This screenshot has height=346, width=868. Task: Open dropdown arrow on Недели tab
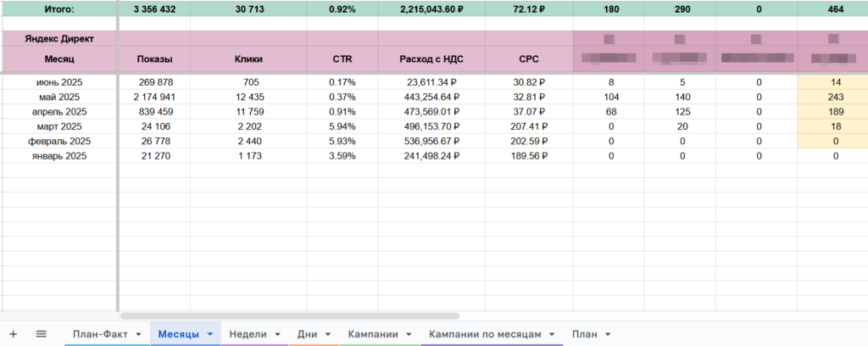(277, 334)
